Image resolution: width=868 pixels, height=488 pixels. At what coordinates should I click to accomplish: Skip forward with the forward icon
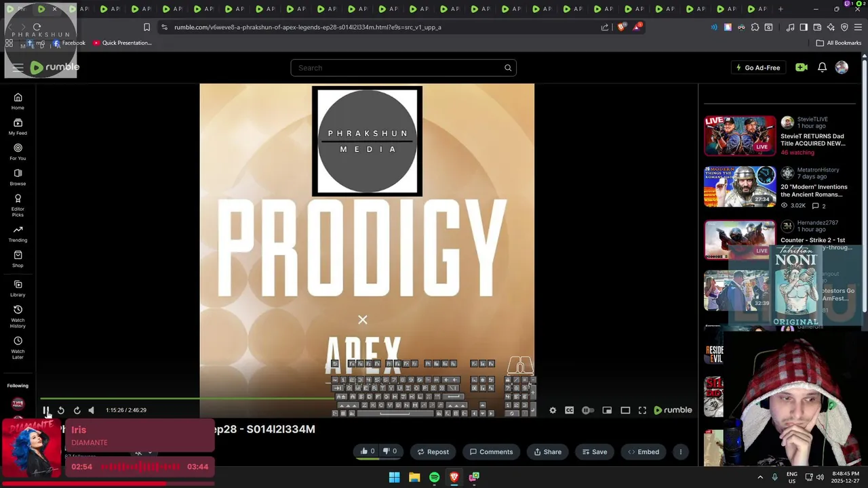pos(77,410)
